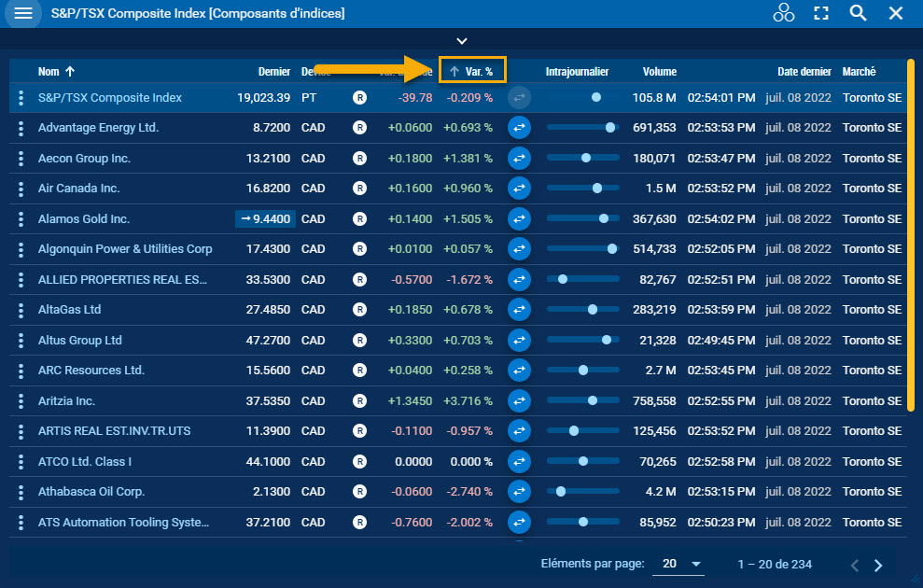The width and height of the screenshot is (923, 588).
Task: Open the items per page dropdown
Action: [x=678, y=565]
